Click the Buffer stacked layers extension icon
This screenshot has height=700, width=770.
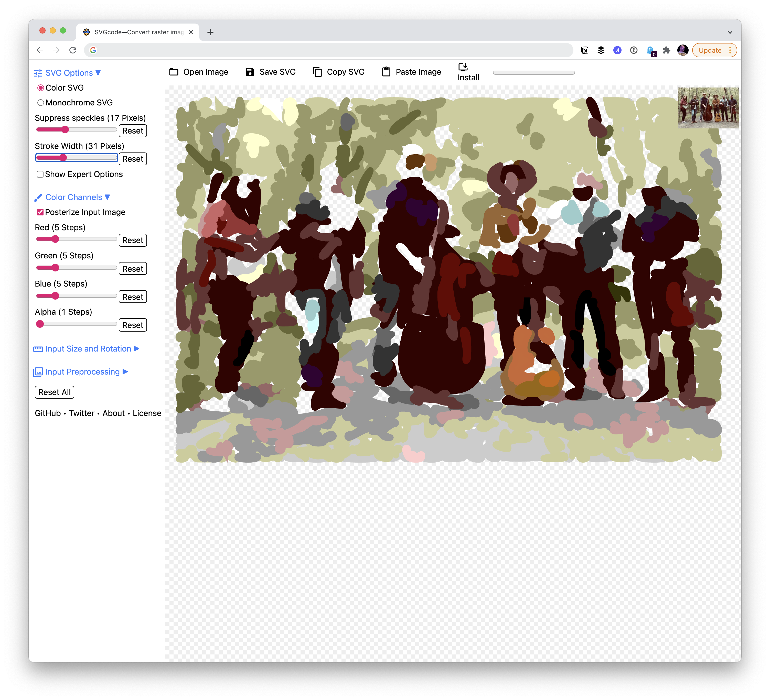pyautogui.click(x=601, y=50)
